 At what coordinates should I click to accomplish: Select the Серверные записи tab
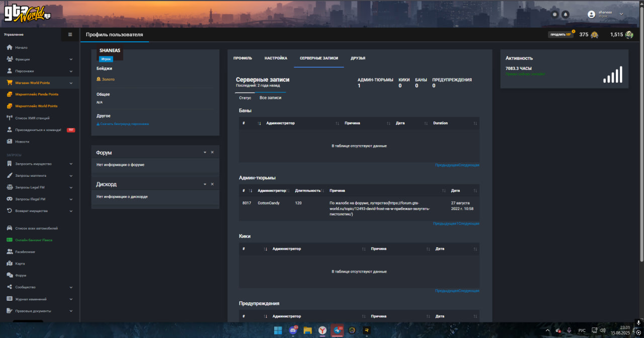319,58
